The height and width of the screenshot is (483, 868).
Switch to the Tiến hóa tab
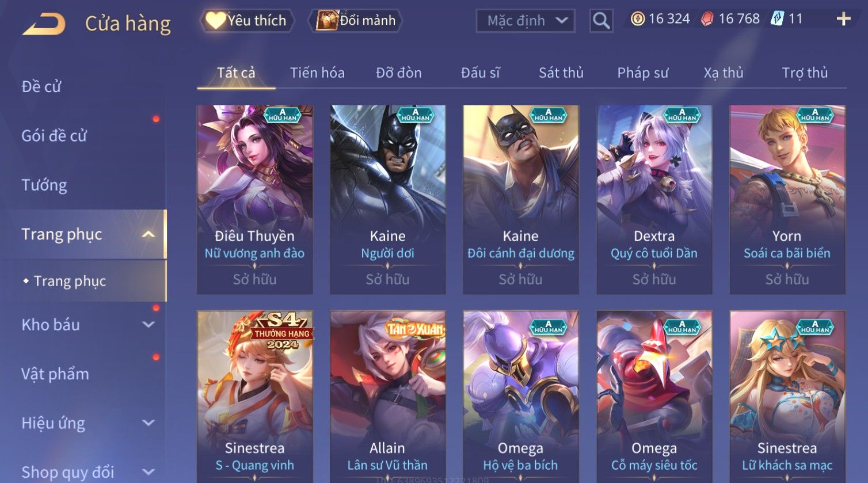(317, 73)
